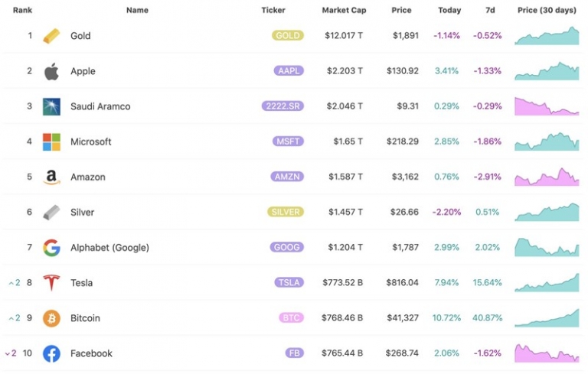Screen dimensions: 588x374
Task: Open Bitcoin's 30-day price chart
Action: [x=547, y=318]
